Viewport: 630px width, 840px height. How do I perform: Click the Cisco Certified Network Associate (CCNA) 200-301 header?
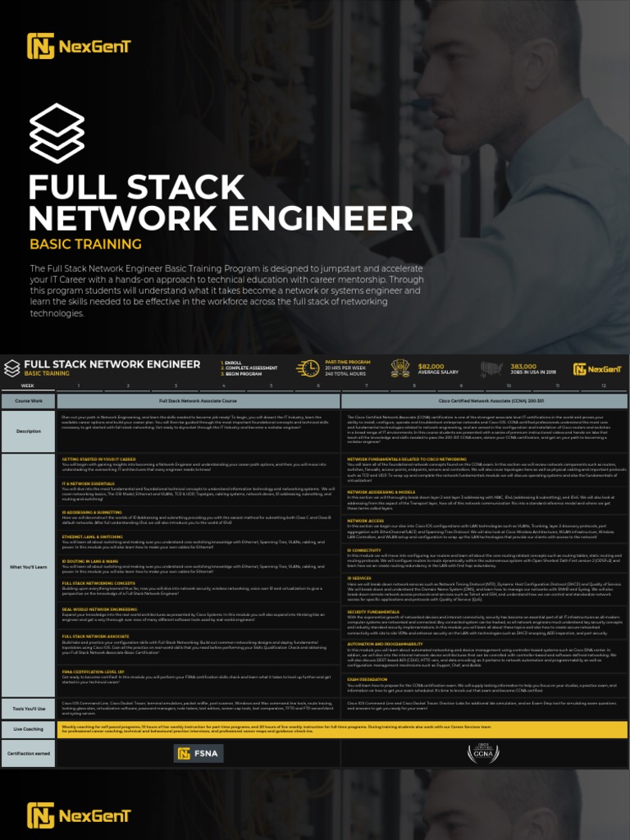[484, 400]
